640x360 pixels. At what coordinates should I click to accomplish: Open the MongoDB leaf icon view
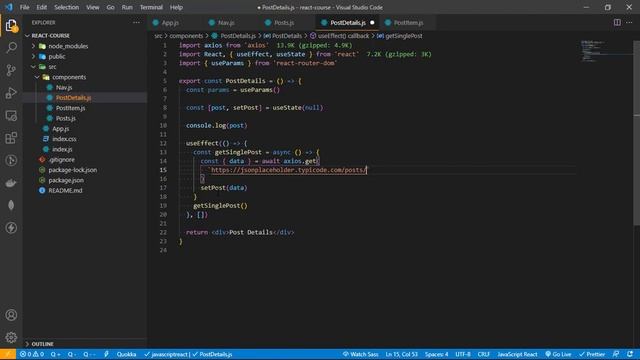[x=11, y=205]
